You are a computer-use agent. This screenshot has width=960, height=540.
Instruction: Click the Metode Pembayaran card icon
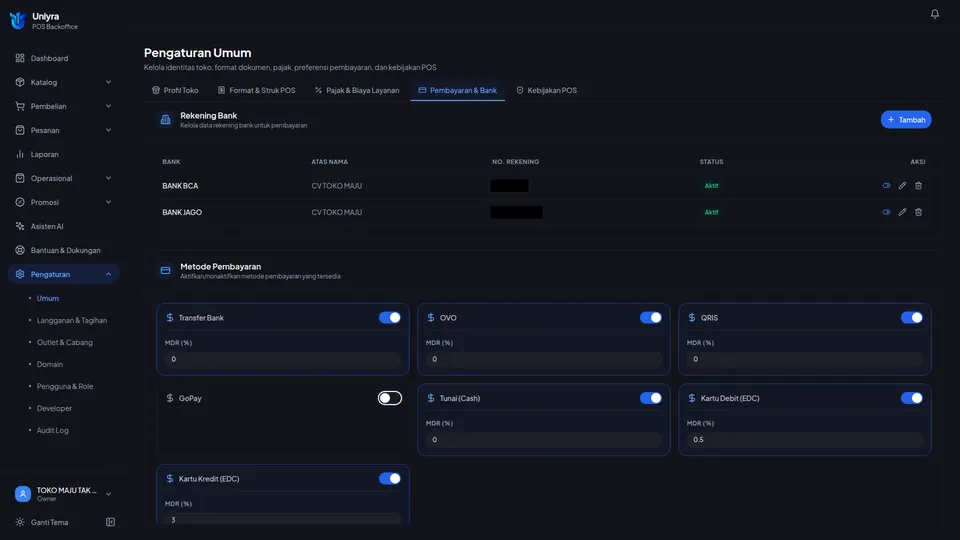[165, 270]
